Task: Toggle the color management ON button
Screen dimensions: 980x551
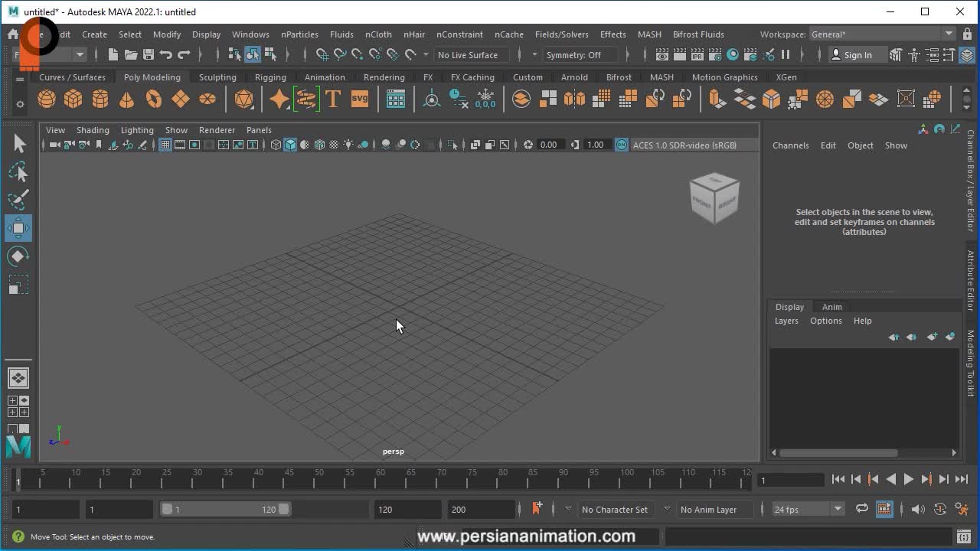Action: pyautogui.click(x=622, y=145)
